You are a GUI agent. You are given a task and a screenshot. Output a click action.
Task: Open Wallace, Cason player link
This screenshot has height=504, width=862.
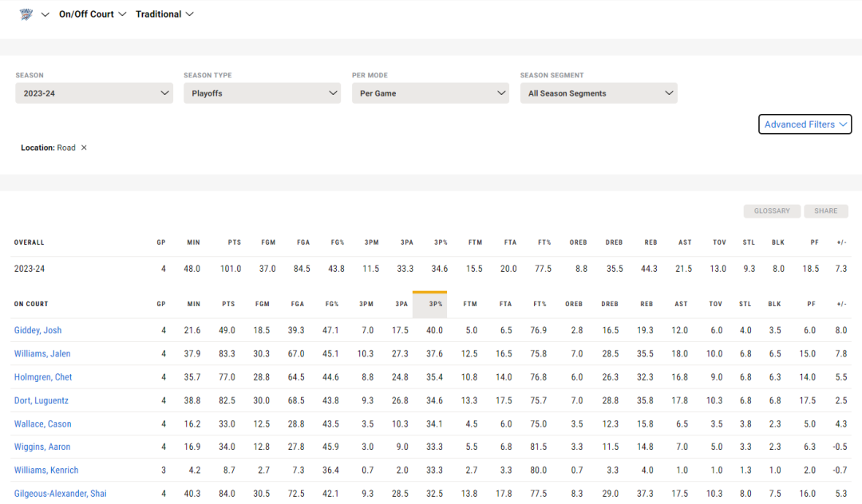tap(43, 423)
